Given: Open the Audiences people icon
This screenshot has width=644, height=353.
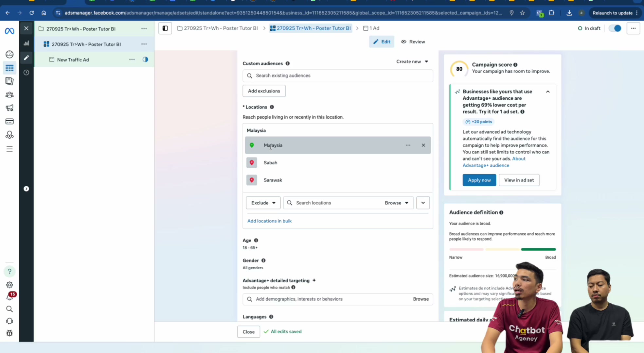Looking at the screenshot, I should point(9,95).
